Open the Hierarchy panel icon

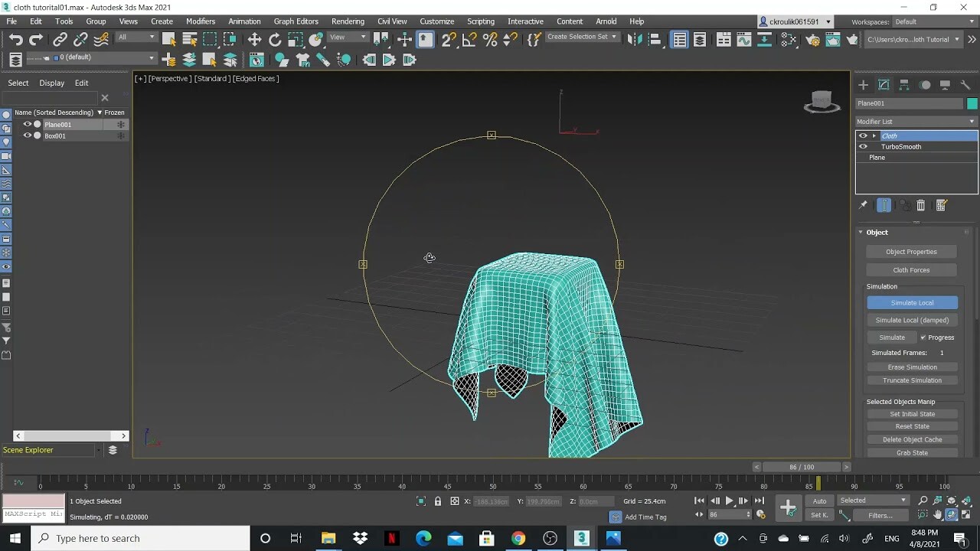click(904, 84)
